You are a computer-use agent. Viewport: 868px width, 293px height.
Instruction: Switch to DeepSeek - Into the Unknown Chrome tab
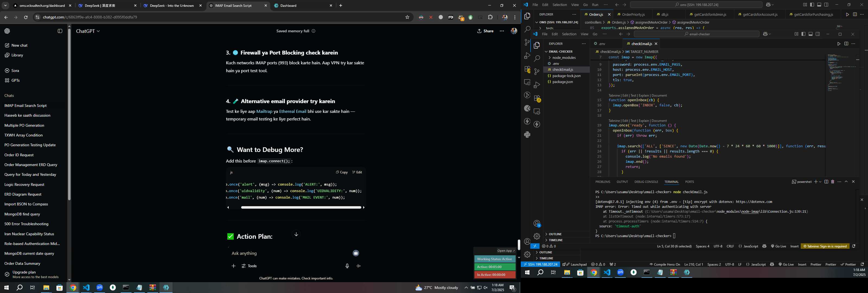click(171, 6)
